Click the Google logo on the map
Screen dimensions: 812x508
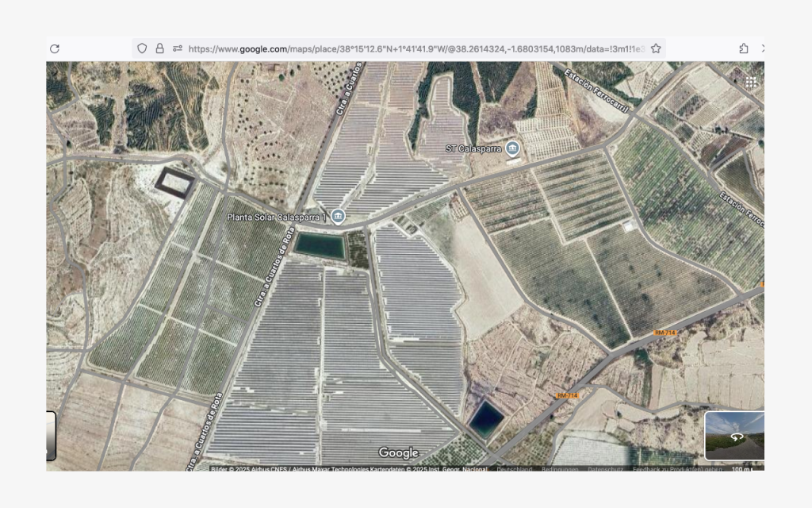coord(398,453)
